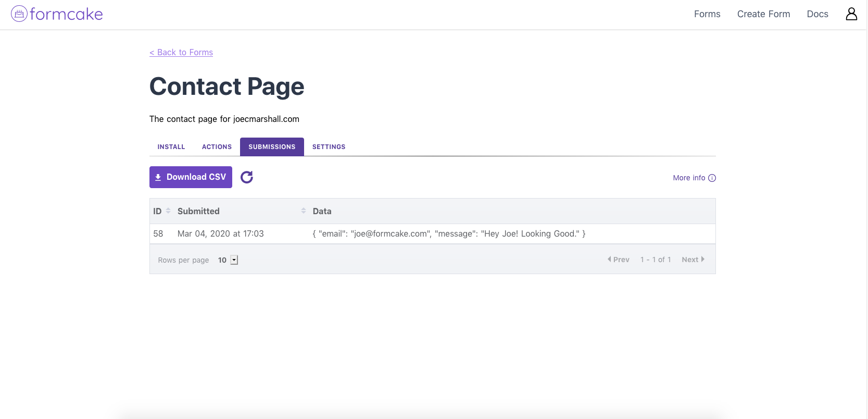
Task: Click Back to Forms link
Action: coord(181,52)
